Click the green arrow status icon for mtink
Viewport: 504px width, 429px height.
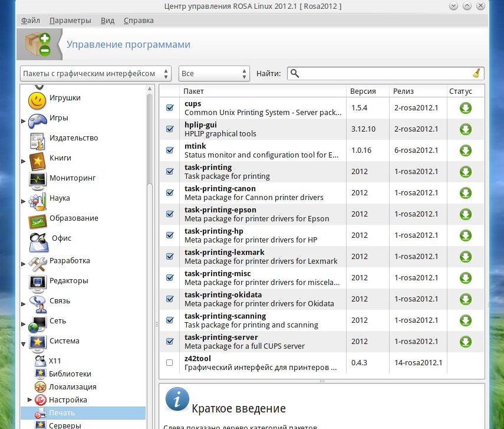coord(465,150)
